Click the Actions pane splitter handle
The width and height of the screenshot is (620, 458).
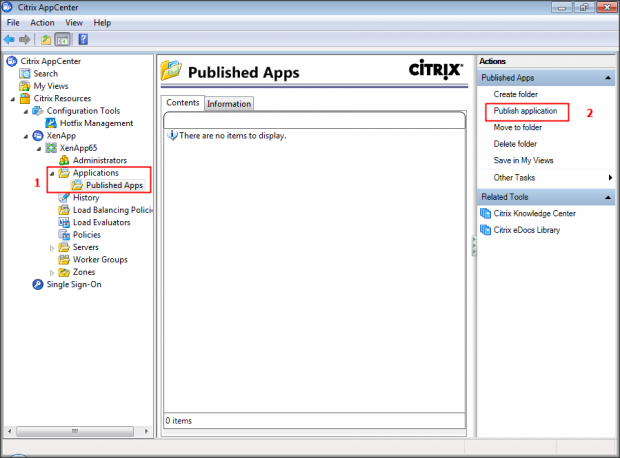474,246
